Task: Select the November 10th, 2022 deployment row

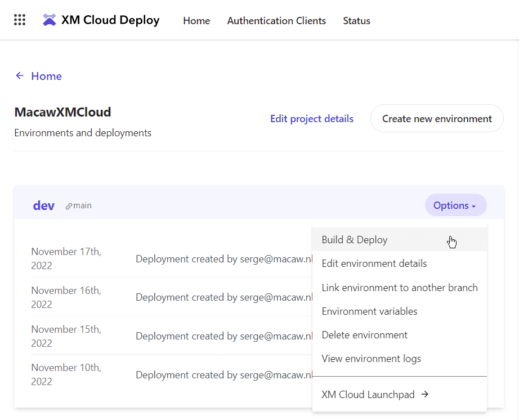Action: tap(169, 375)
